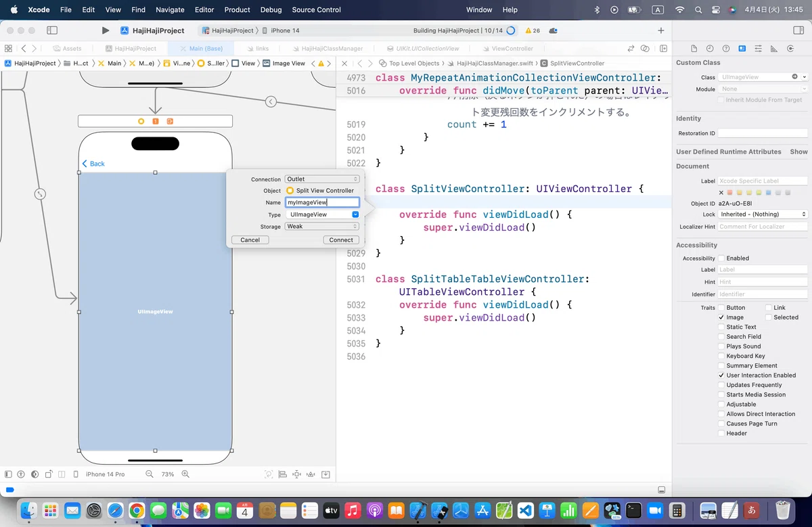Click the Connect button

click(341, 240)
